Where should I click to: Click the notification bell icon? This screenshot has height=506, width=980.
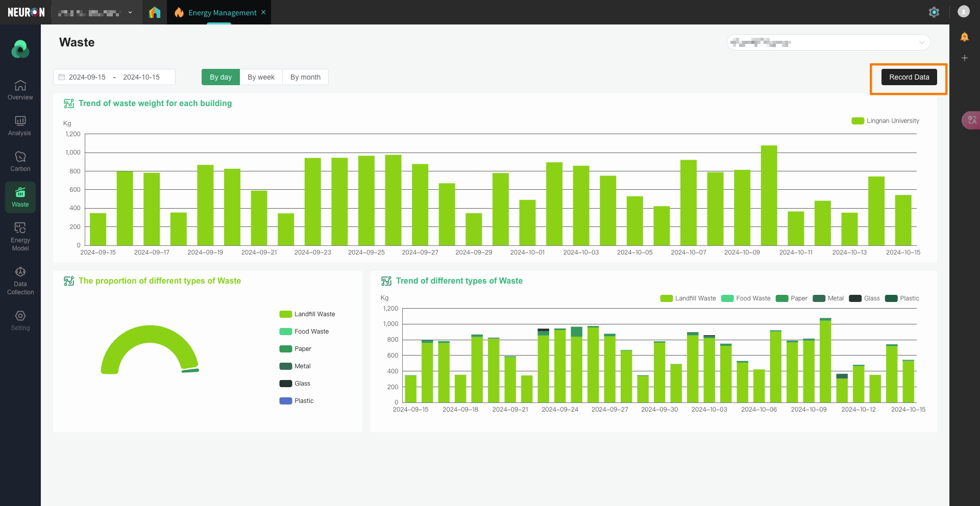click(x=964, y=37)
